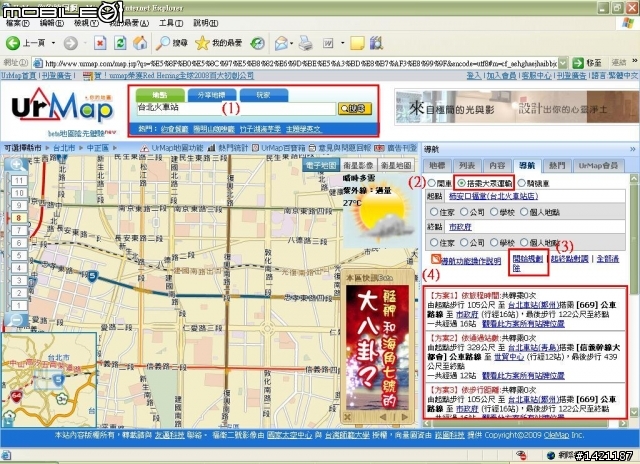Open the Mail envelope icon
The width and height of the screenshot is (640, 464).
tap(281, 43)
